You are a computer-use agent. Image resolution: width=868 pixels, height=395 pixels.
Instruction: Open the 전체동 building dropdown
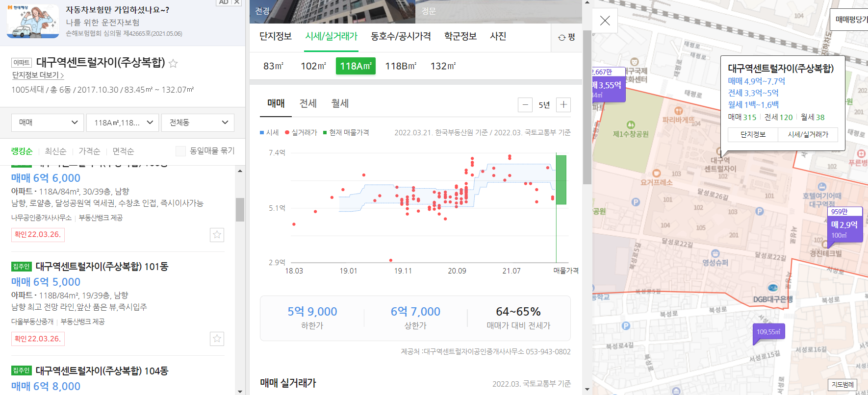point(198,123)
